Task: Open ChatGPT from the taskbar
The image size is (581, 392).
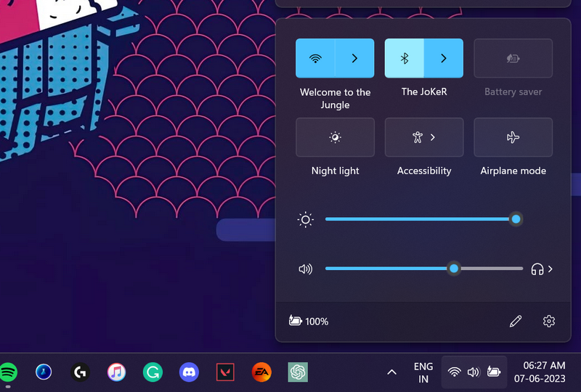Action: point(298,372)
